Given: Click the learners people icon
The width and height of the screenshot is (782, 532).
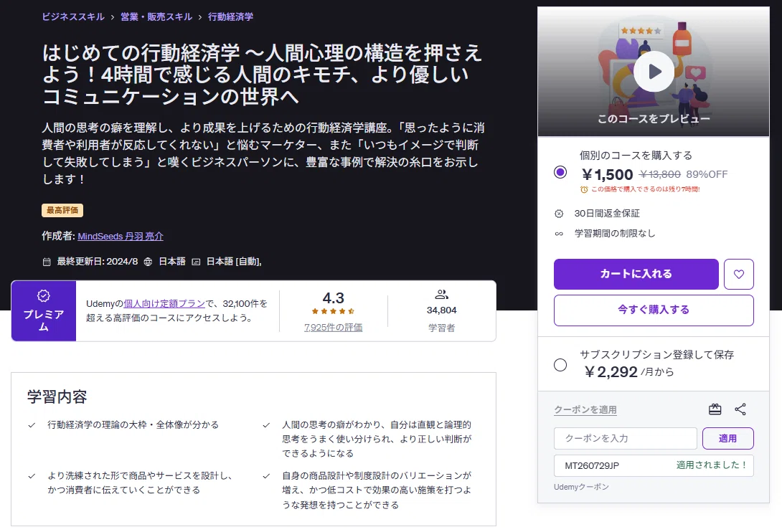Looking at the screenshot, I should tap(441, 294).
